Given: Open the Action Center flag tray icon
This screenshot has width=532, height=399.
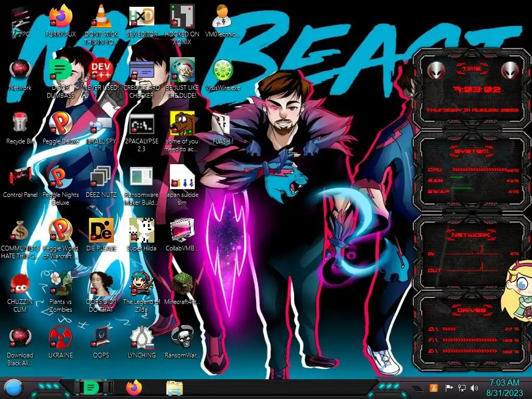Looking at the screenshot, I should pyautogui.click(x=449, y=388).
